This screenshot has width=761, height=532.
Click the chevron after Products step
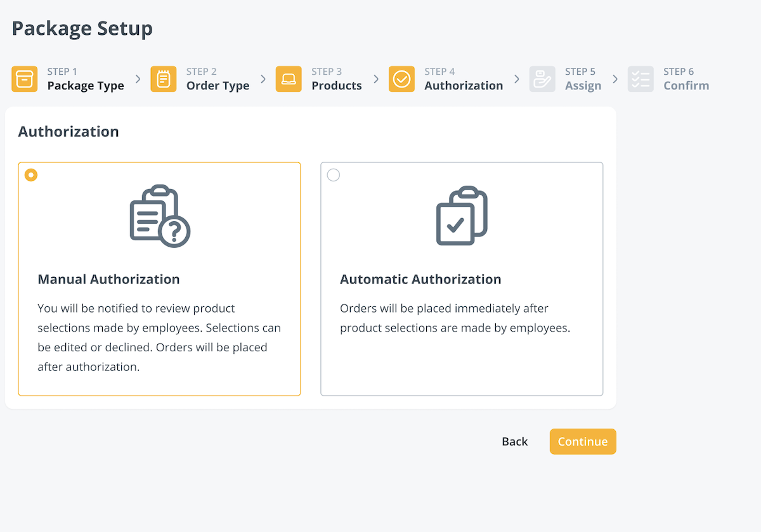click(376, 79)
